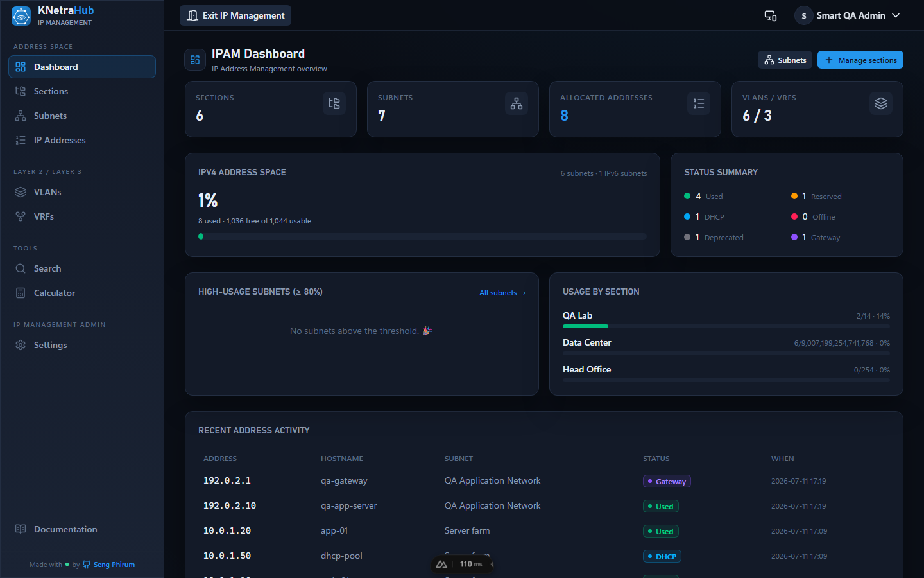Click the Dashboard grid icon in sidebar
This screenshot has width=924, height=578.
pyautogui.click(x=21, y=67)
